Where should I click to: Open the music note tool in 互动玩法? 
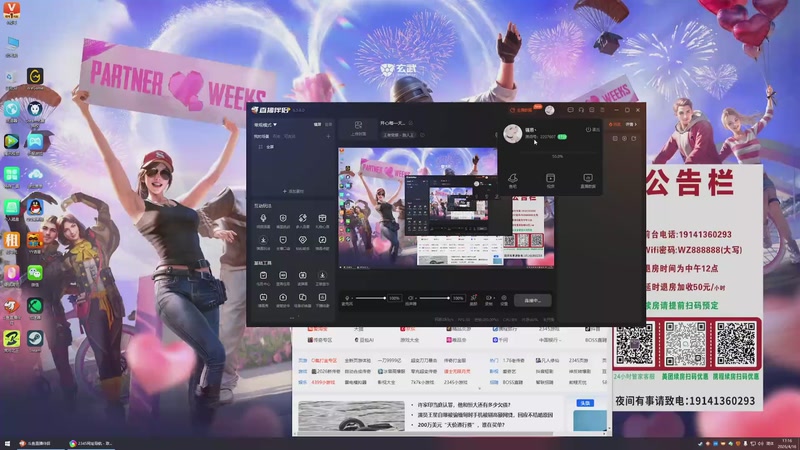[x=322, y=242]
